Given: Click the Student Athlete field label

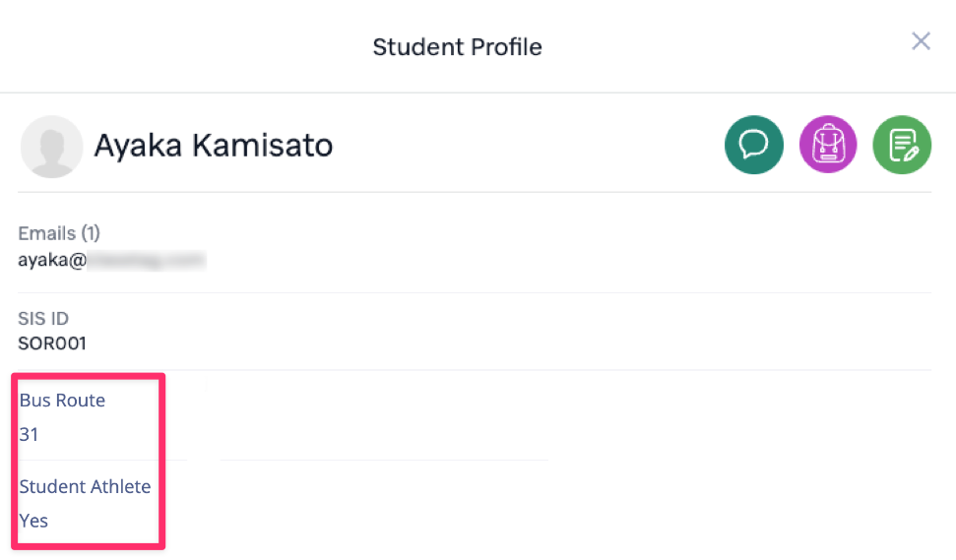Looking at the screenshot, I should click(85, 487).
